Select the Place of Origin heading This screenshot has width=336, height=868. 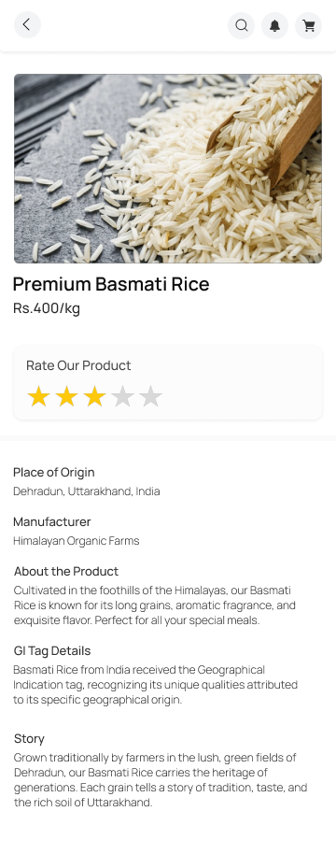(x=53, y=472)
